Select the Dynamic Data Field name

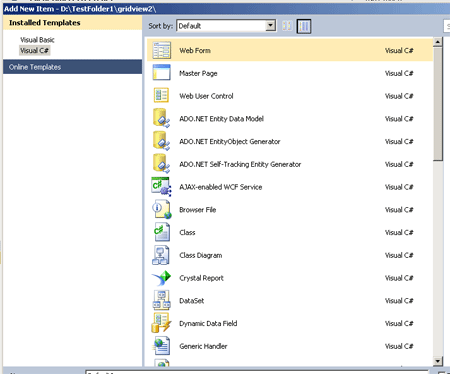point(208,323)
